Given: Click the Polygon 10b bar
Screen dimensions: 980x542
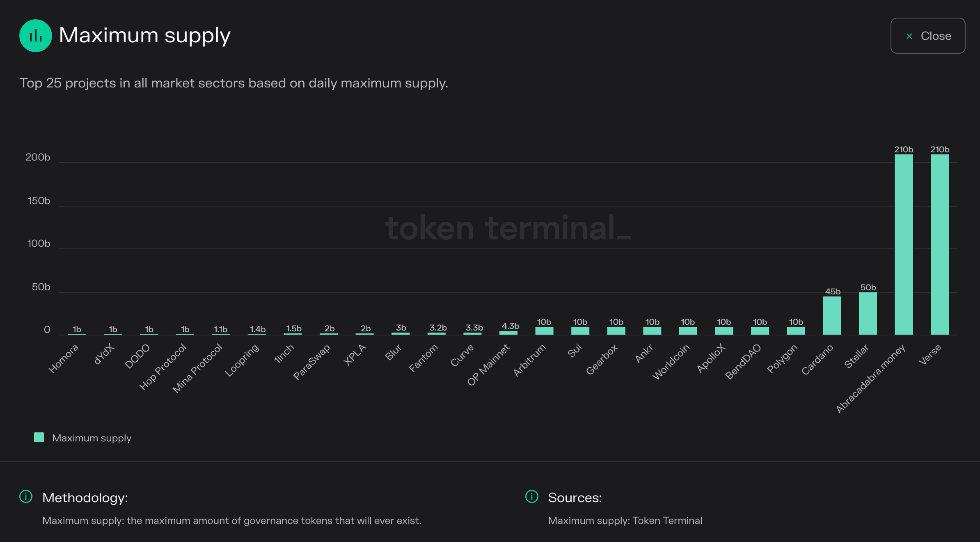Looking at the screenshot, I should 796,331.
